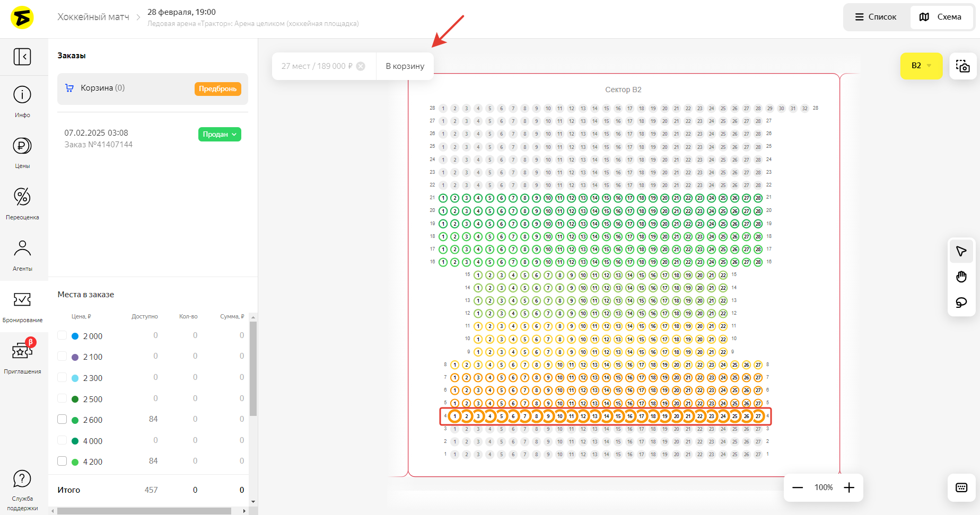
Task: Tick the 2 000 price checkbox
Action: [x=62, y=336]
